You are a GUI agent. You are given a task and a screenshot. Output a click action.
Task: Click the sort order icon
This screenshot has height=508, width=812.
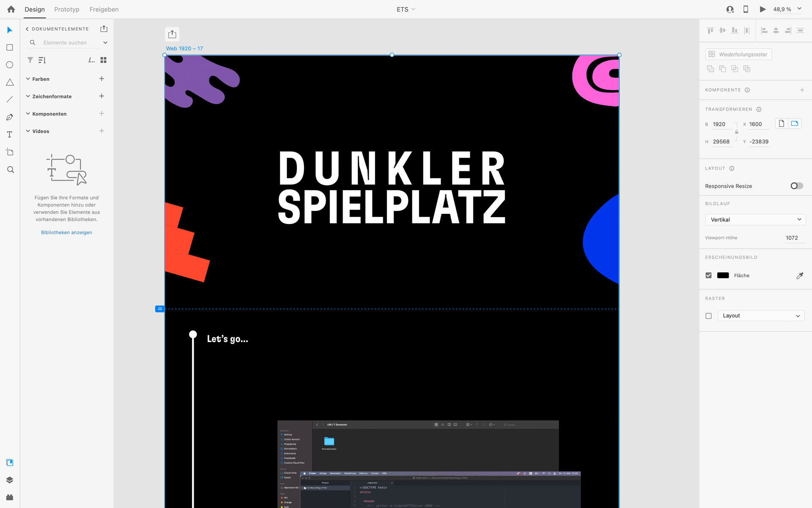[x=42, y=60]
